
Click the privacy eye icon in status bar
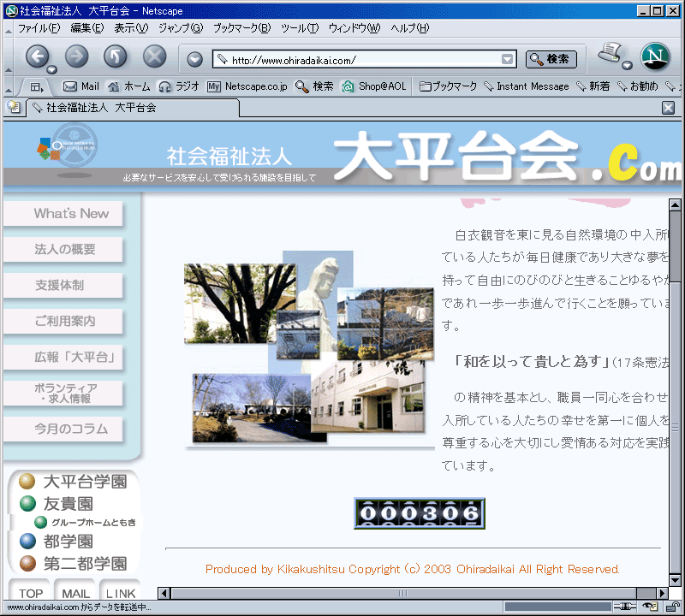[x=651, y=607]
